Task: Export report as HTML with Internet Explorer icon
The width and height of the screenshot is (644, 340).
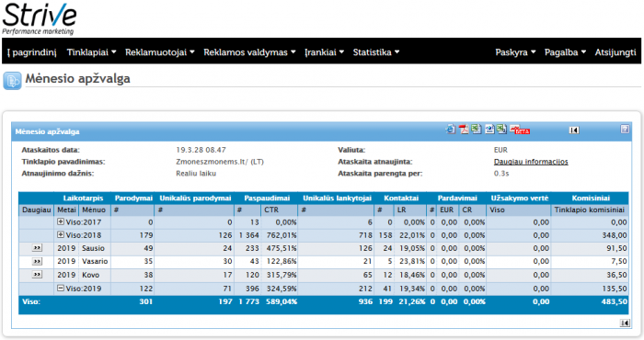Action: tap(451, 130)
